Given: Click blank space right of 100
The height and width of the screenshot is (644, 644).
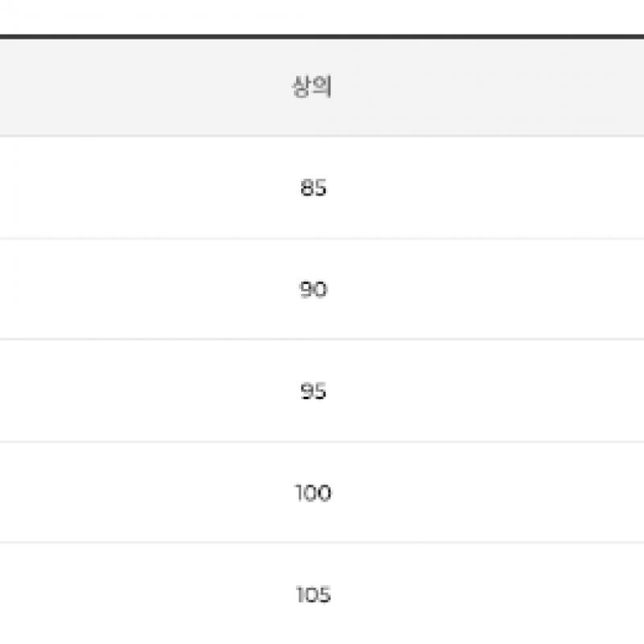Looking at the screenshot, I should click(507, 493).
